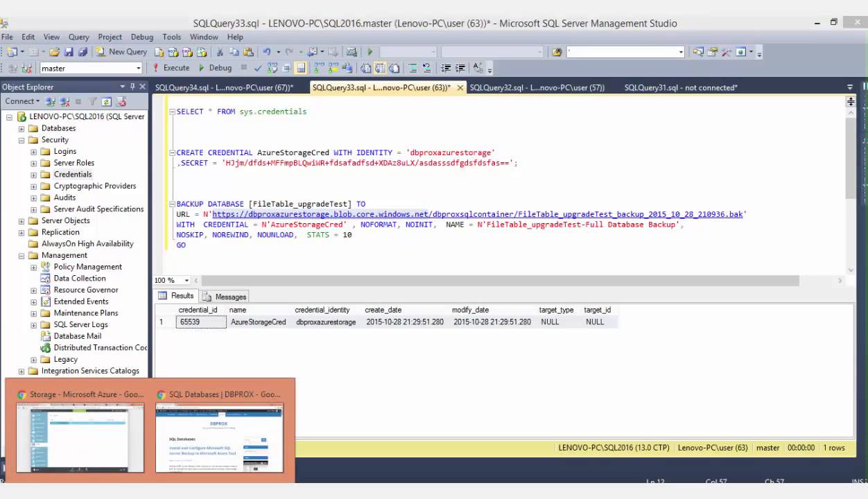Click the Execute button with red exclamation
The height and width of the screenshot is (499, 868).
(171, 68)
